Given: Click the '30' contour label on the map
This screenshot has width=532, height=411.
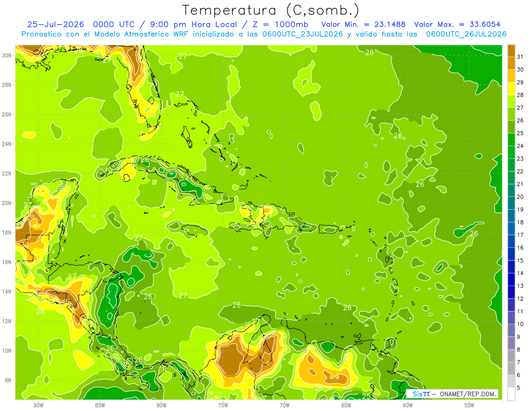Looking at the screenshot, I should [25, 244].
